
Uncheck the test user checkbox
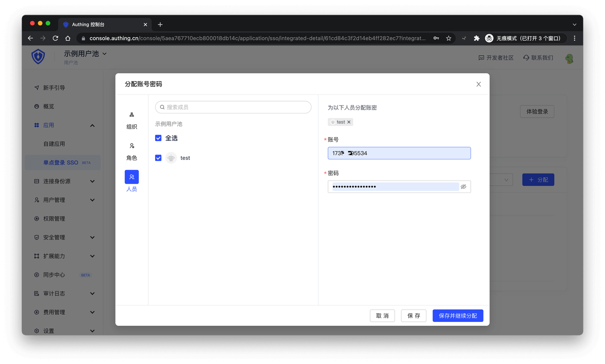point(158,158)
